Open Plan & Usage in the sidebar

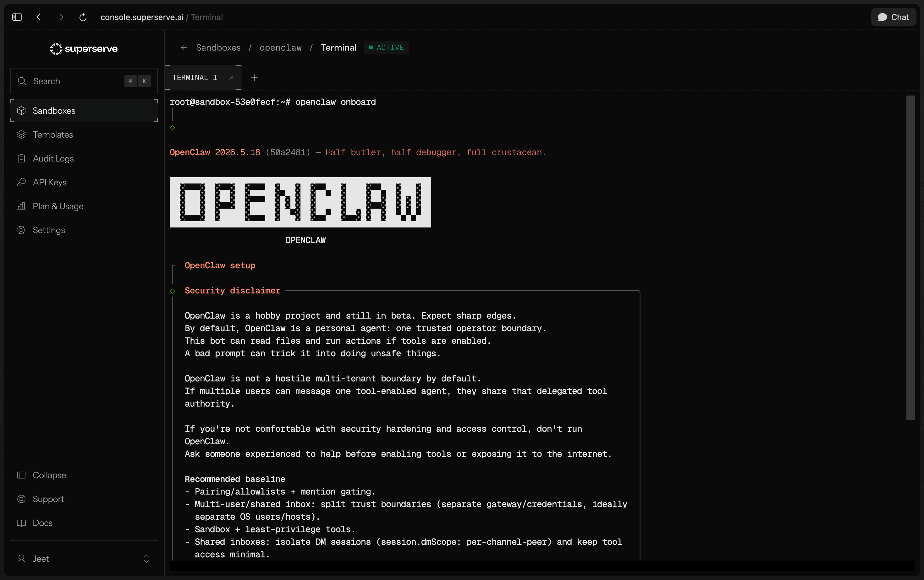tap(84, 206)
